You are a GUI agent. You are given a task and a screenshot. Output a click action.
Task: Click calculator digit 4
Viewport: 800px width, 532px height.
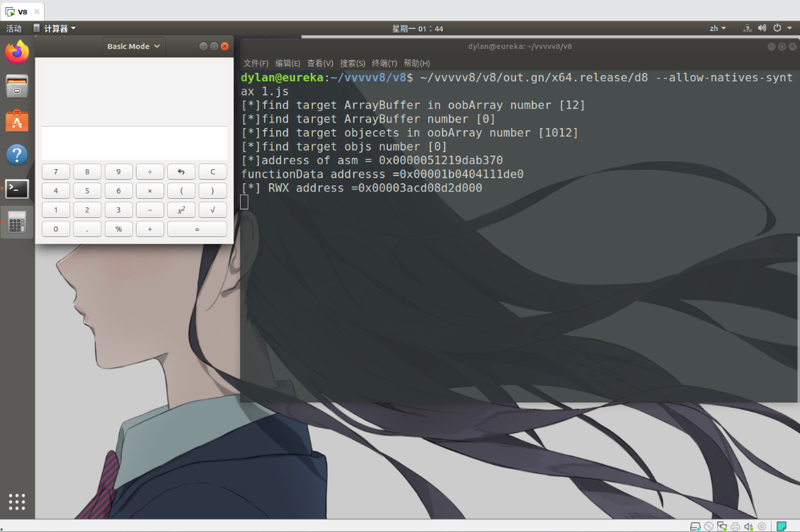point(56,191)
